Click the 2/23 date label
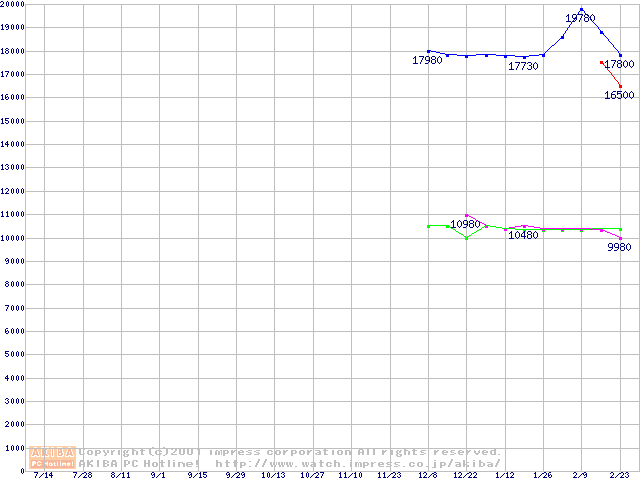 click(x=619, y=475)
